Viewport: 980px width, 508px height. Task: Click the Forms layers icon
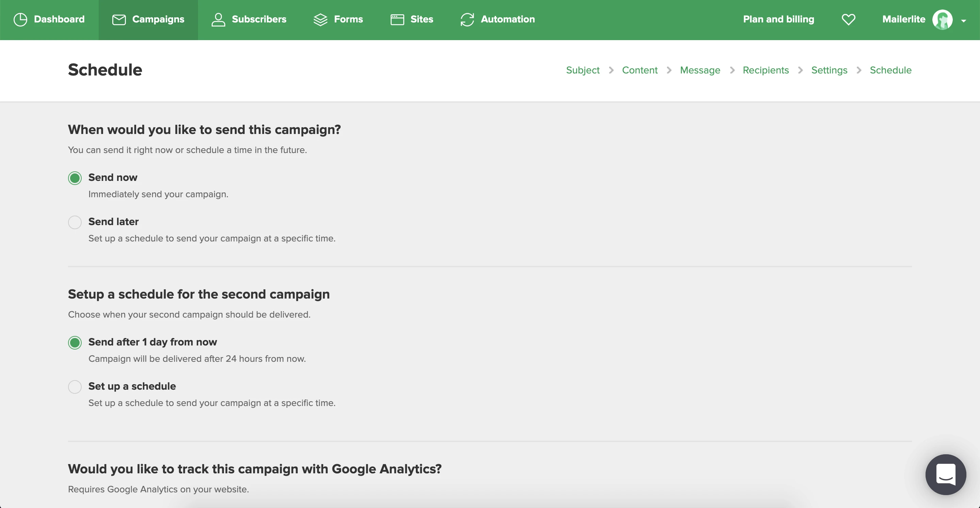[x=320, y=19]
